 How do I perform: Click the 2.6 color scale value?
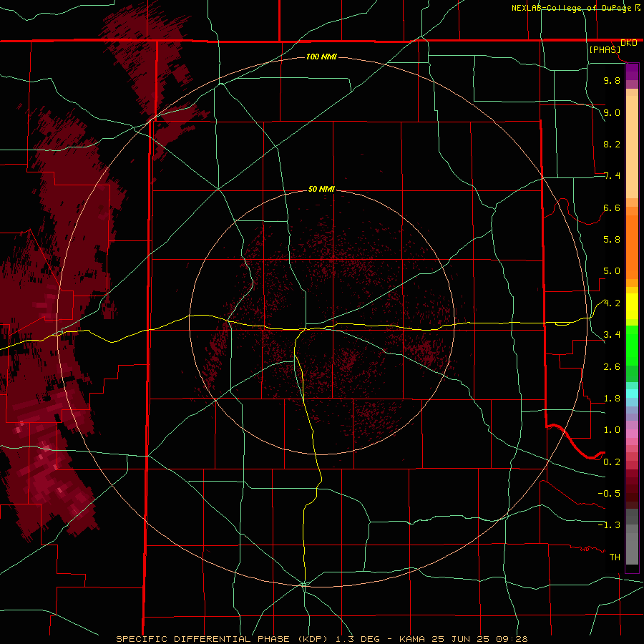(612, 367)
